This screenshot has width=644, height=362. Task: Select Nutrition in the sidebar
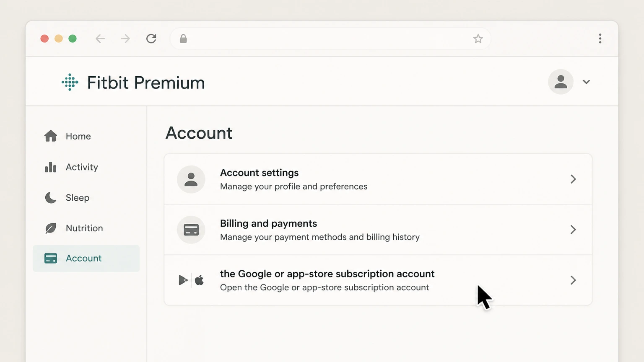point(86,228)
